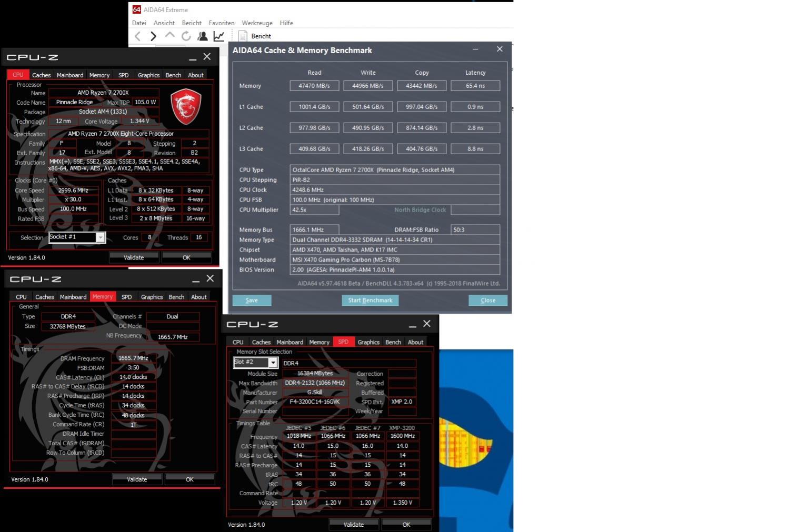Click Validate in CPU-Z SPD window

(x=354, y=525)
